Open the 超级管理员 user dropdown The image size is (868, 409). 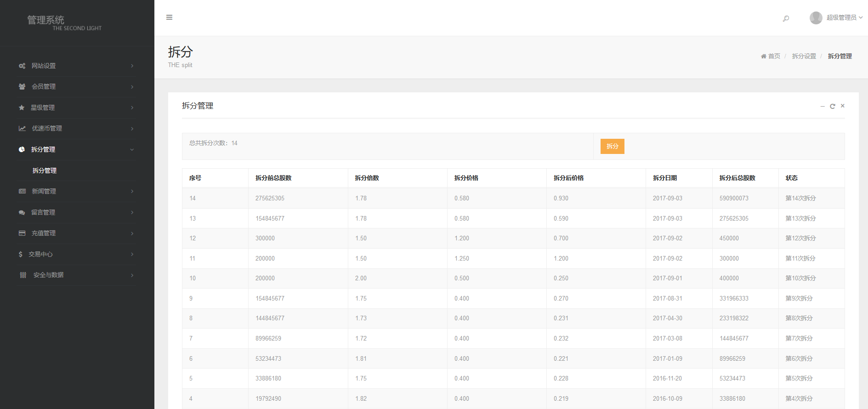click(844, 17)
